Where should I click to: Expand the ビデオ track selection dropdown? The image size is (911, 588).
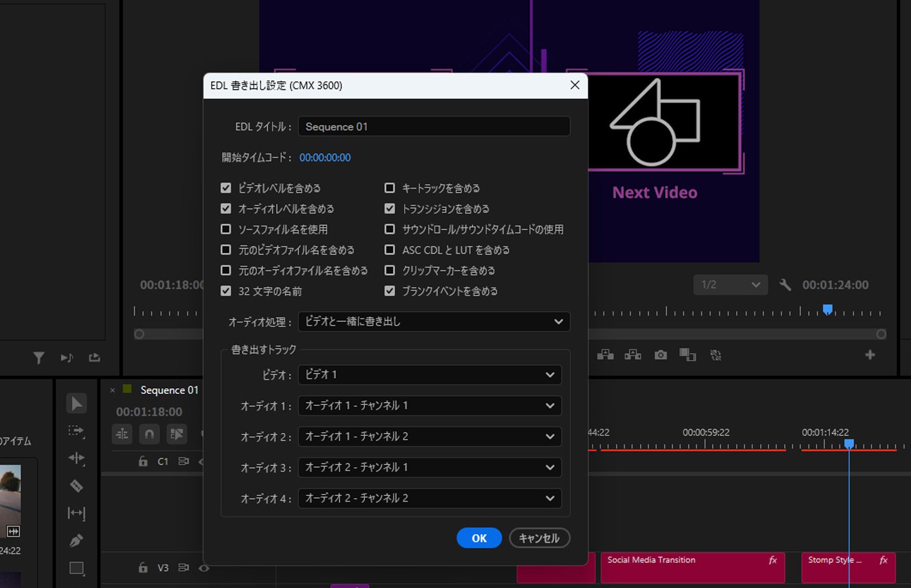(429, 375)
